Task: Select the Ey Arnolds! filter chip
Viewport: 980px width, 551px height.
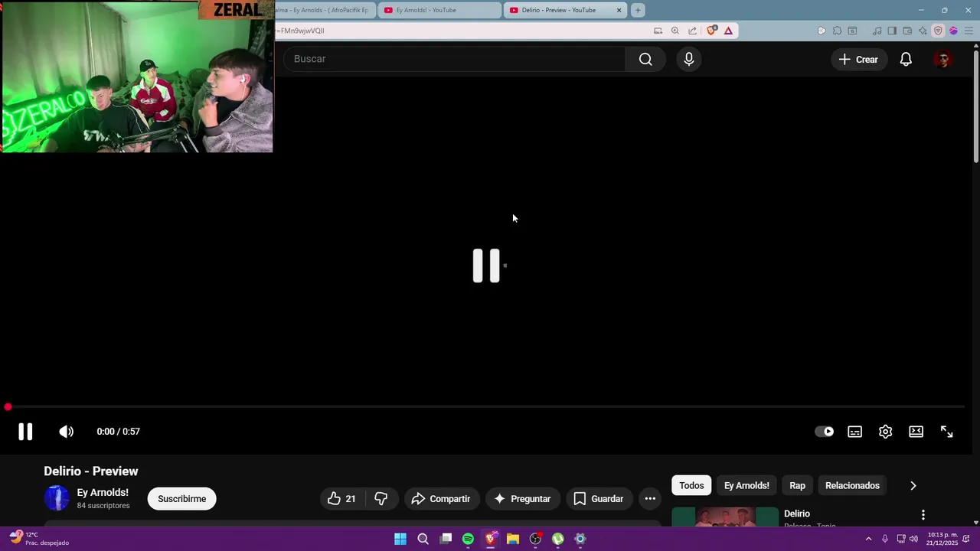Action: click(746, 485)
